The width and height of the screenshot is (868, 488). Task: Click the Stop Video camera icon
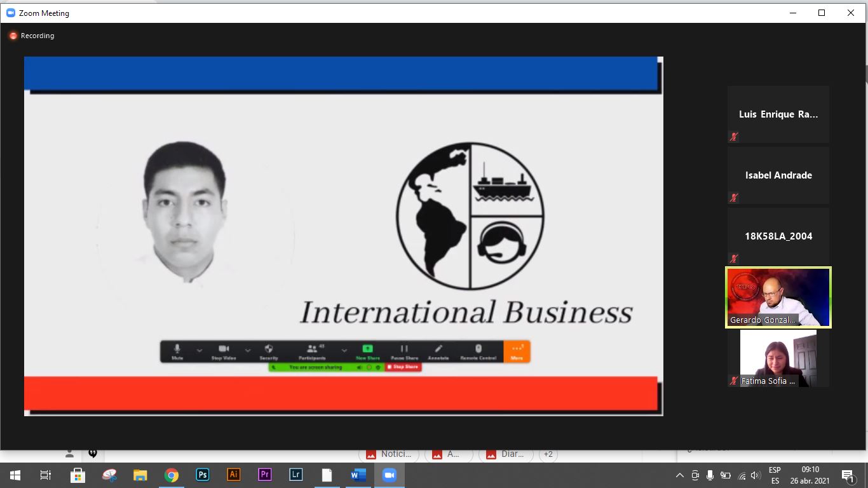click(224, 349)
